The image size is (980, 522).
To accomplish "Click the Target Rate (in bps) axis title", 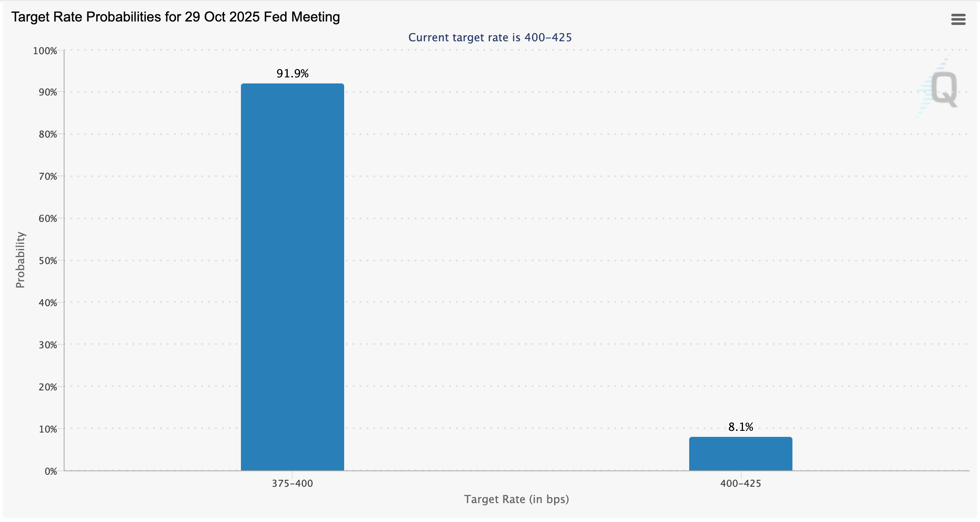I will pos(516,499).
